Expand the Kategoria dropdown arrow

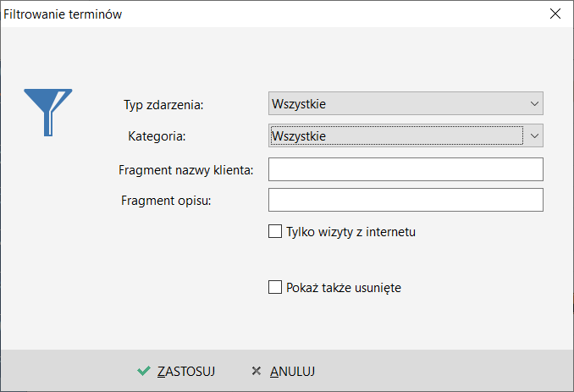(x=534, y=135)
